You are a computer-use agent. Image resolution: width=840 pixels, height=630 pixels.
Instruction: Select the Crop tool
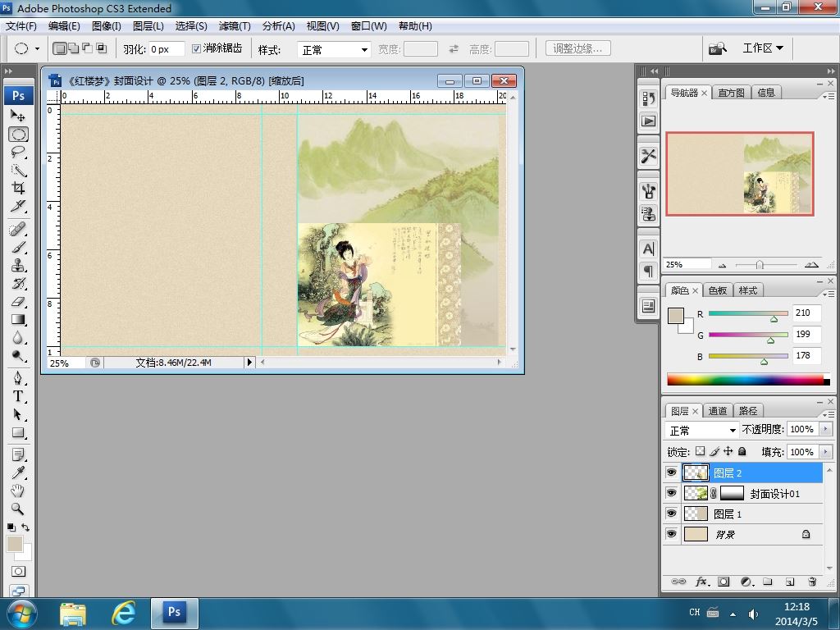coord(18,188)
